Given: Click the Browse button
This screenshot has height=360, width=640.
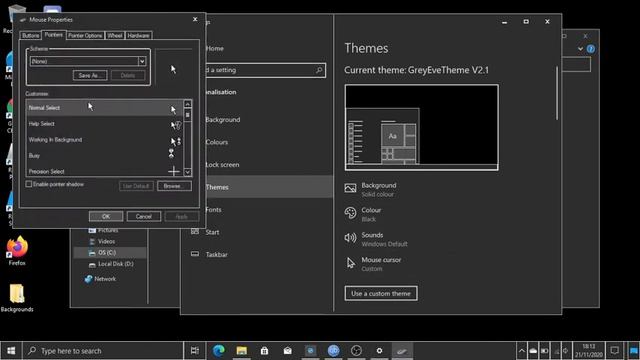Looking at the screenshot, I should (174, 186).
